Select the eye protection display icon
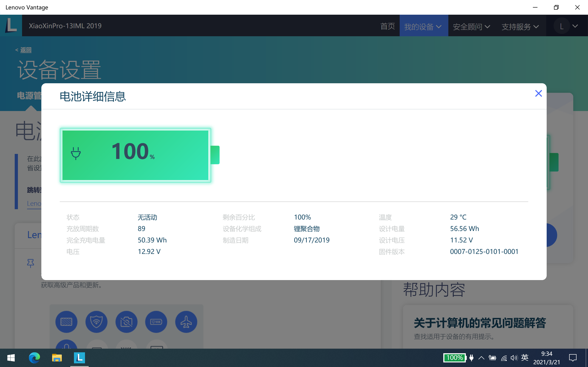588x367 pixels. pos(66,322)
